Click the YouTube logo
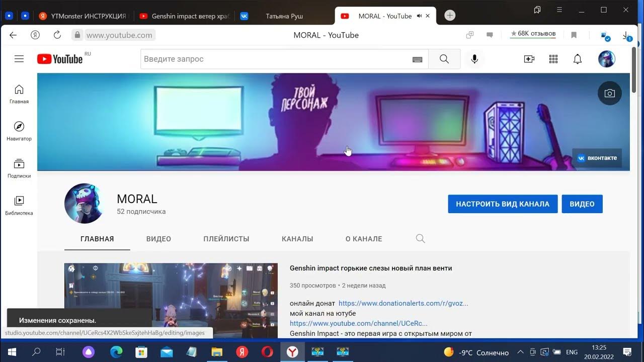 tap(60, 59)
